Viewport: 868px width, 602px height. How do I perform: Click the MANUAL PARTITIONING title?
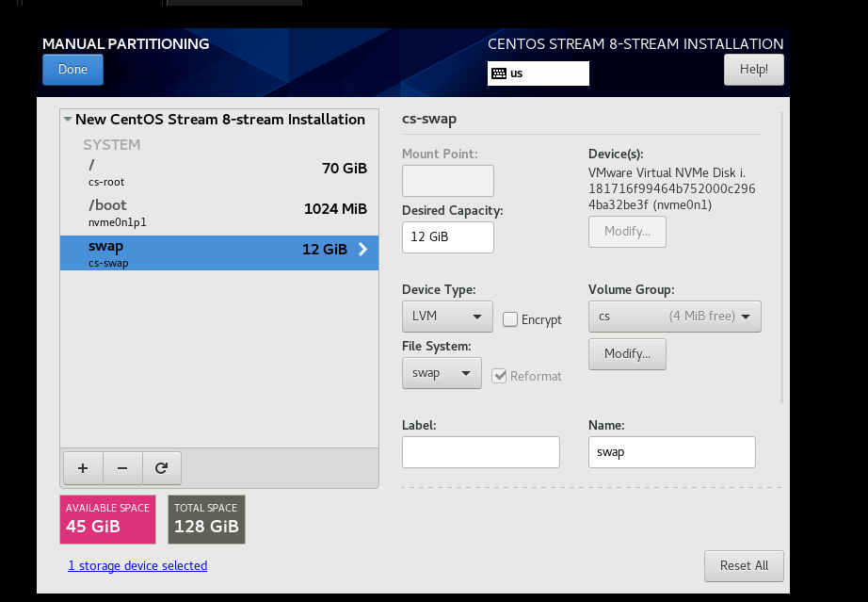(125, 43)
